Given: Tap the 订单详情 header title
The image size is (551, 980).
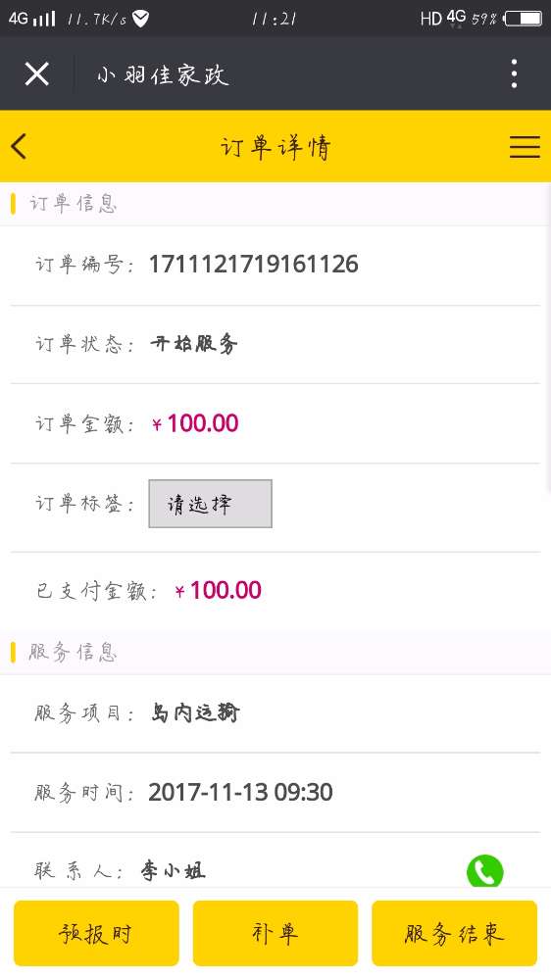Looking at the screenshot, I should pyautogui.click(x=275, y=148).
